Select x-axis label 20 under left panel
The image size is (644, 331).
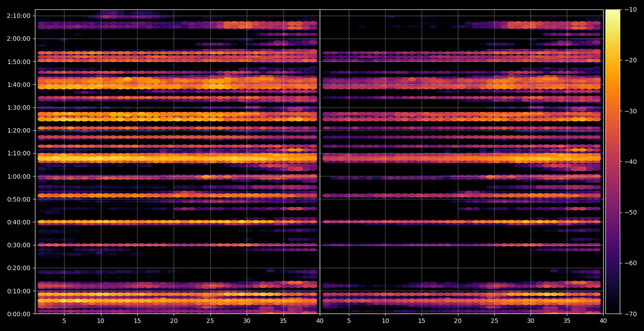pyautogui.click(x=174, y=321)
